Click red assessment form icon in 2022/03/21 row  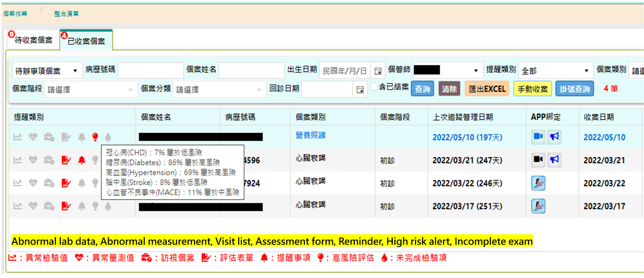pyautogui.click(x=66, y=160)
